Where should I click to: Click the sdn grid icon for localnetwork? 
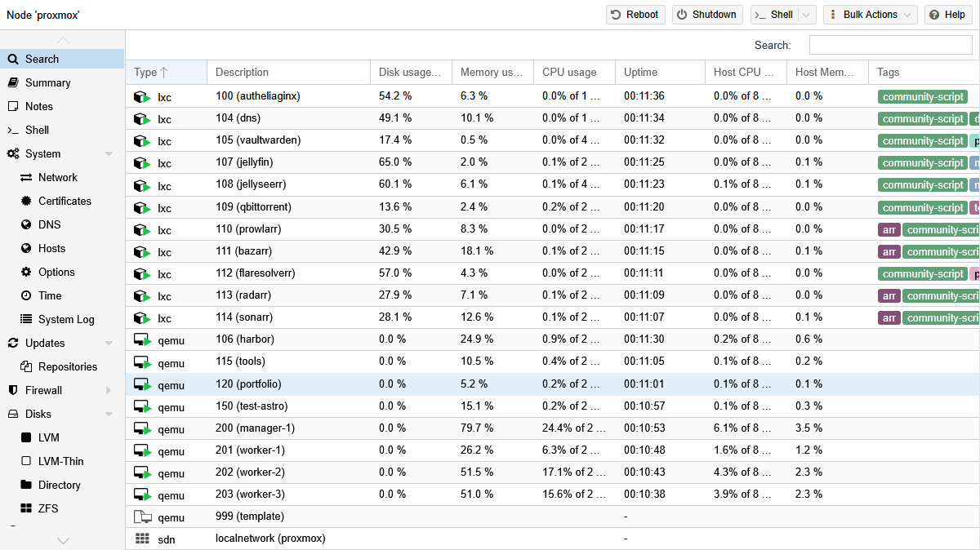coord(142,539)
